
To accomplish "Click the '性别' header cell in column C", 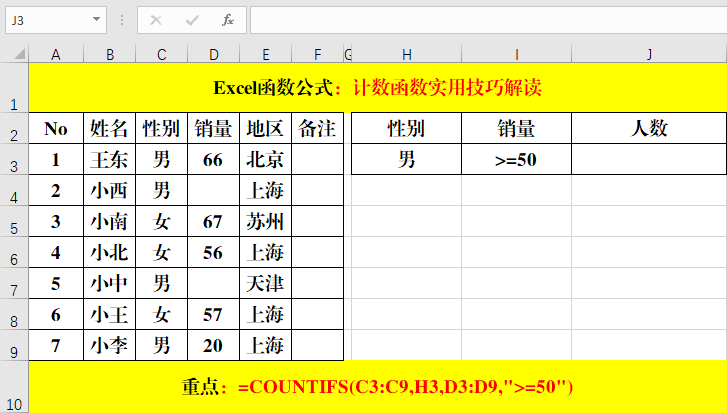I will (161, 128).
